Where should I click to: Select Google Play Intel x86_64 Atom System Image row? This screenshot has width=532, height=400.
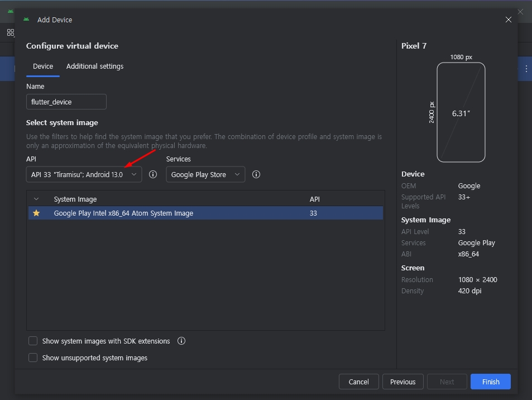click(205, 213)
